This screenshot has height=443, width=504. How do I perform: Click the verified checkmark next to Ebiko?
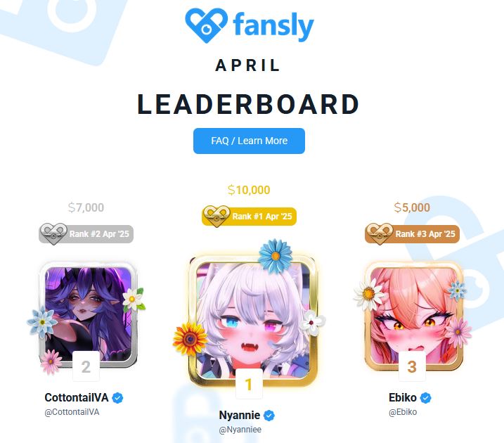[x=425, y=398]
